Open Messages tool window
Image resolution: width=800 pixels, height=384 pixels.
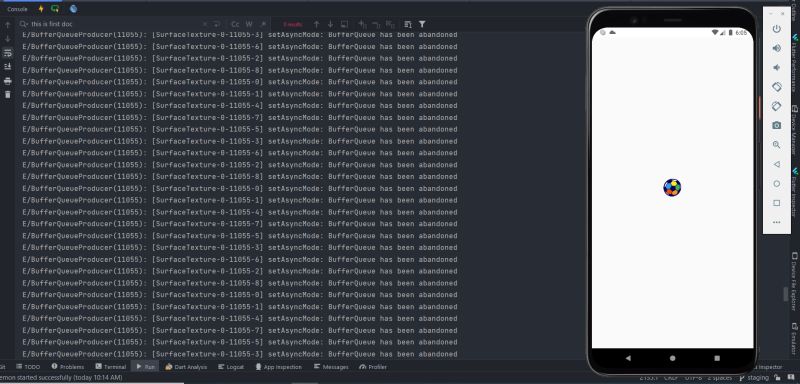click(331, 367)
